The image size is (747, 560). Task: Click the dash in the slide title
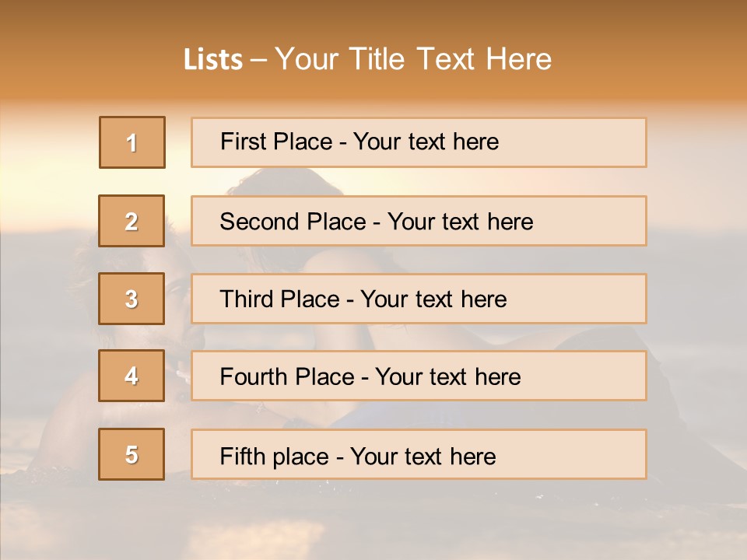pos(258,60)
